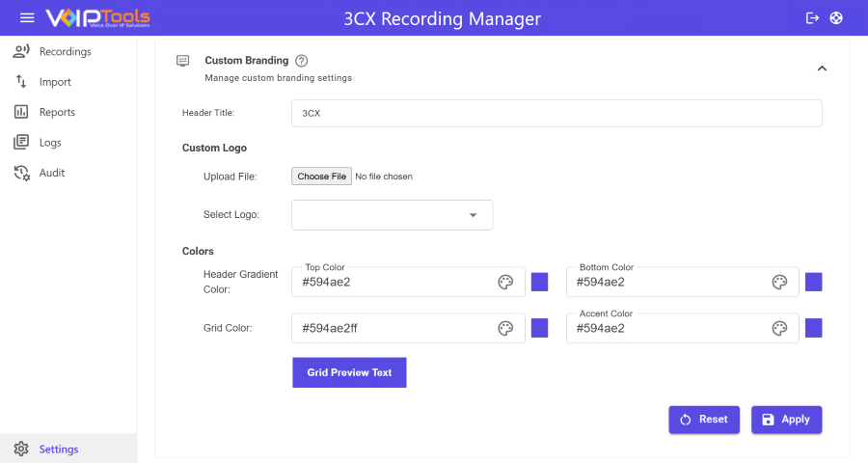Viewport: 868px width, 463px height.
Task: Open palette picker for Bottom Color
Action: point(779,282)
